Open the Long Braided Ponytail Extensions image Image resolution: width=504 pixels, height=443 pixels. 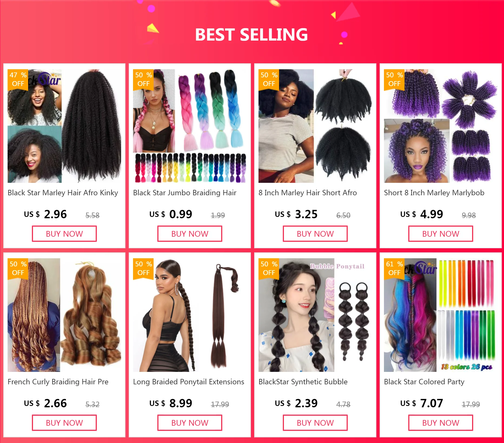[x=190, y=315]
